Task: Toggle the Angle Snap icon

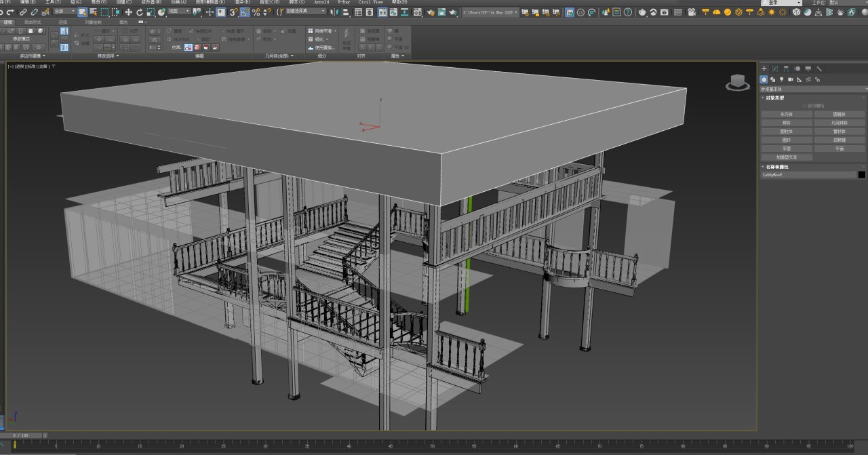Action: pyautogui.click(x=244, y=12)
